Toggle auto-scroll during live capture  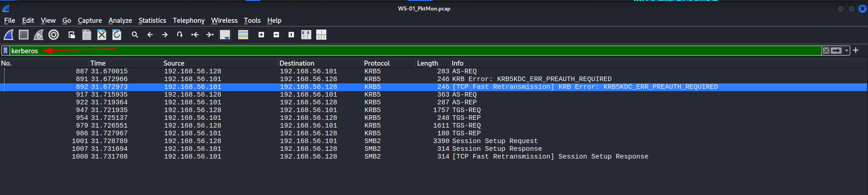(225, 35)
